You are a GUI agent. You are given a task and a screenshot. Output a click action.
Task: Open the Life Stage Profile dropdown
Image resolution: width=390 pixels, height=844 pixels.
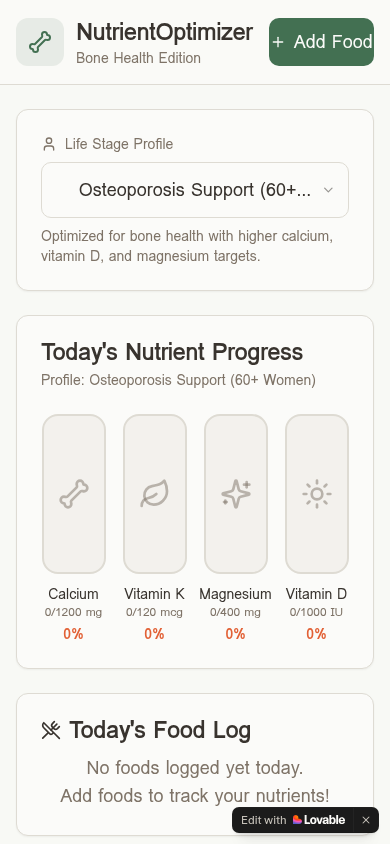(195, 190)
